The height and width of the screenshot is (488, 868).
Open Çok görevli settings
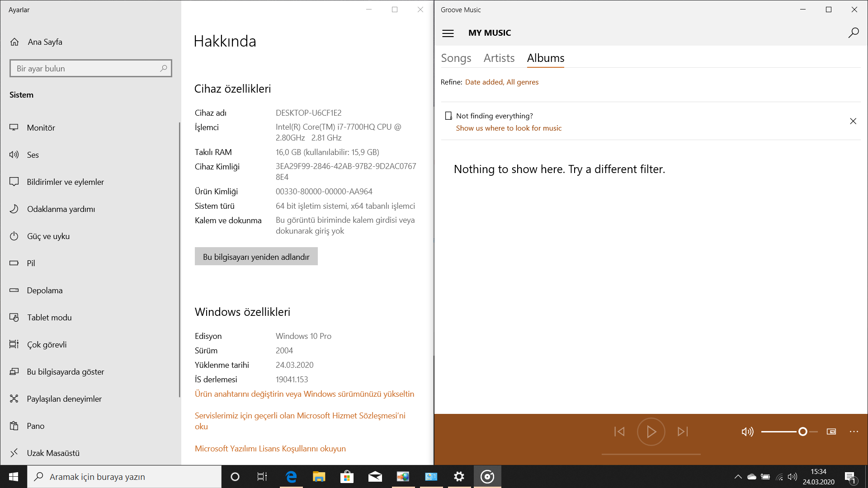click(x=90, y=344)
